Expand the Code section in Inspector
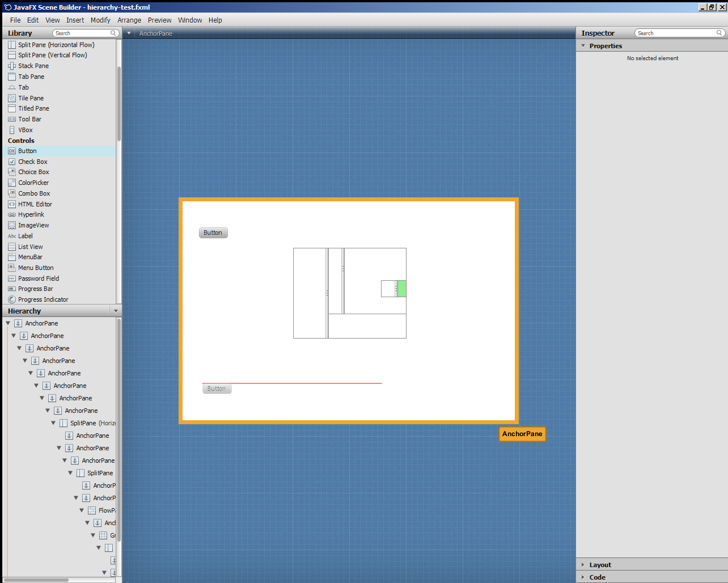Image resolution: width=728 pixels, height=583 pixels. [583, 577]
